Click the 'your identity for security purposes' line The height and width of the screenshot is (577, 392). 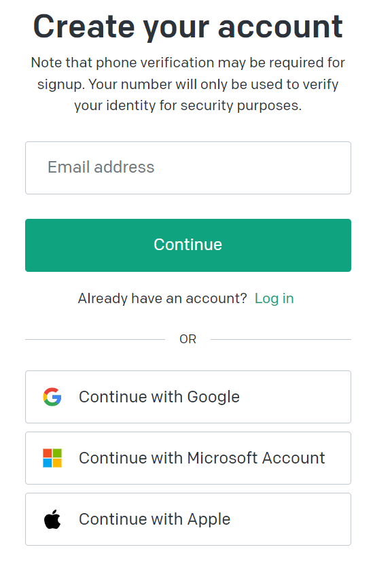click(188, 105)
